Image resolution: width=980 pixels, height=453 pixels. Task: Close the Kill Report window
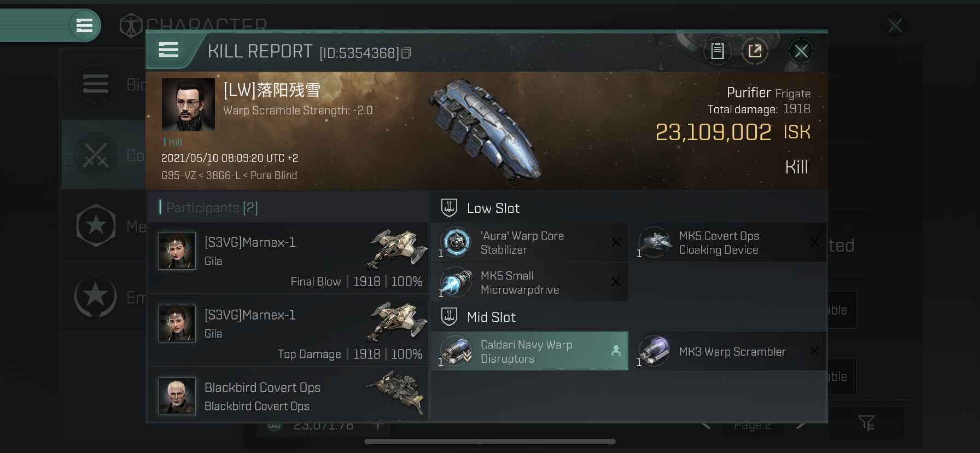(801, 51)
